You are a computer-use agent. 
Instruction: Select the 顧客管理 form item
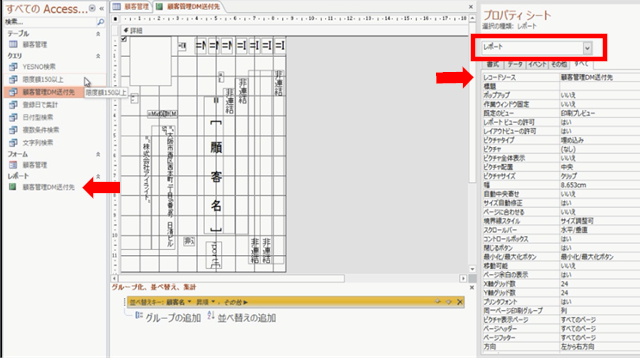(35, 165)
